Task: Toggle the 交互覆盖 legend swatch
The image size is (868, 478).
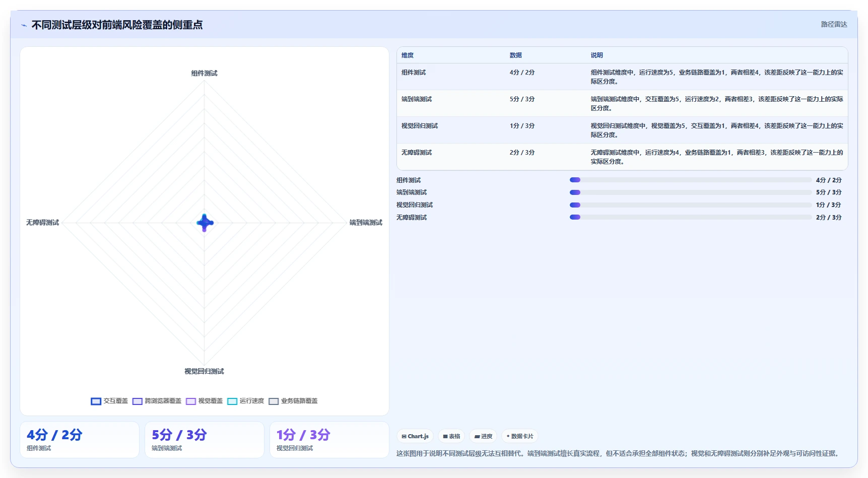Action: (96, 401)
